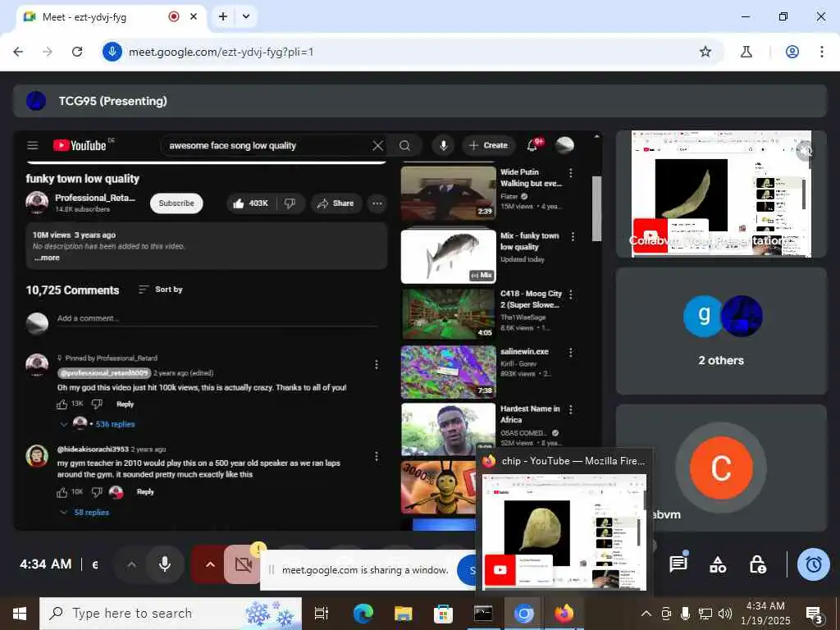
Task: Open salinewin.exe video options menu
Action: tap(571, 353)
